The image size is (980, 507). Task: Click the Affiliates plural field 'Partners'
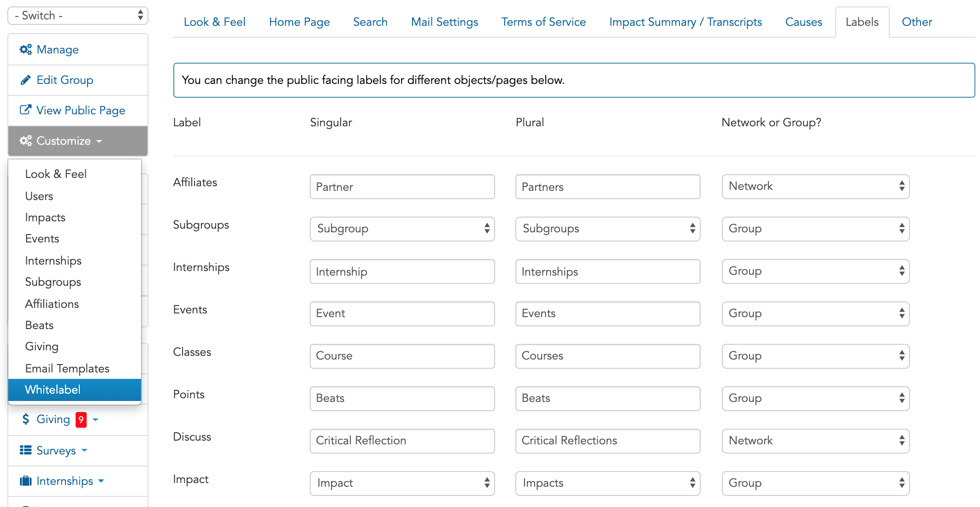pyautogui.click(x=608, y=187)
